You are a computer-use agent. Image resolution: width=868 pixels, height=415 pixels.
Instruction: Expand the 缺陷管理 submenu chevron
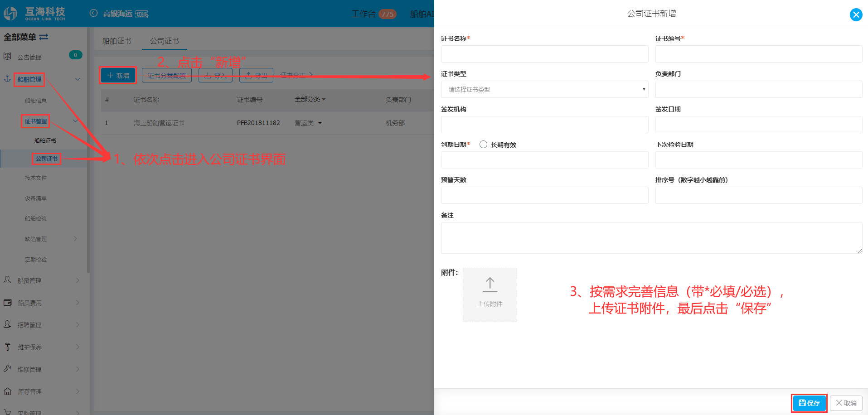pos(76,239)
